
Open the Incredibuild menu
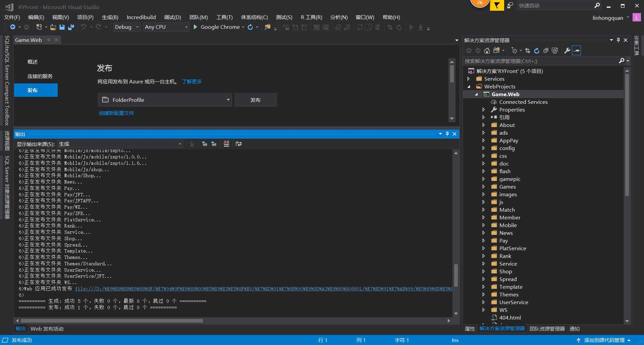click(x=141, y=17)
